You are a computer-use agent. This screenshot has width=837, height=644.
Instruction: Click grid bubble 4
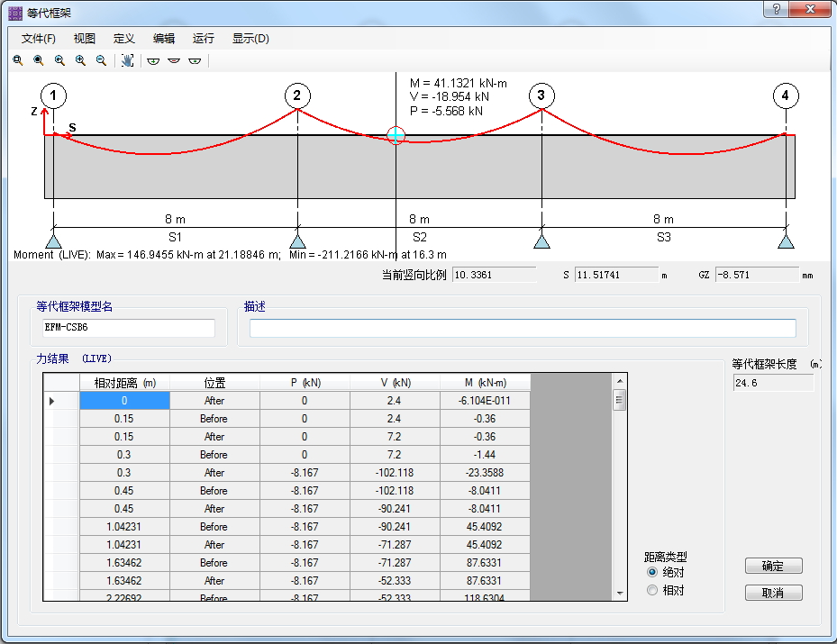click(786, 96)
